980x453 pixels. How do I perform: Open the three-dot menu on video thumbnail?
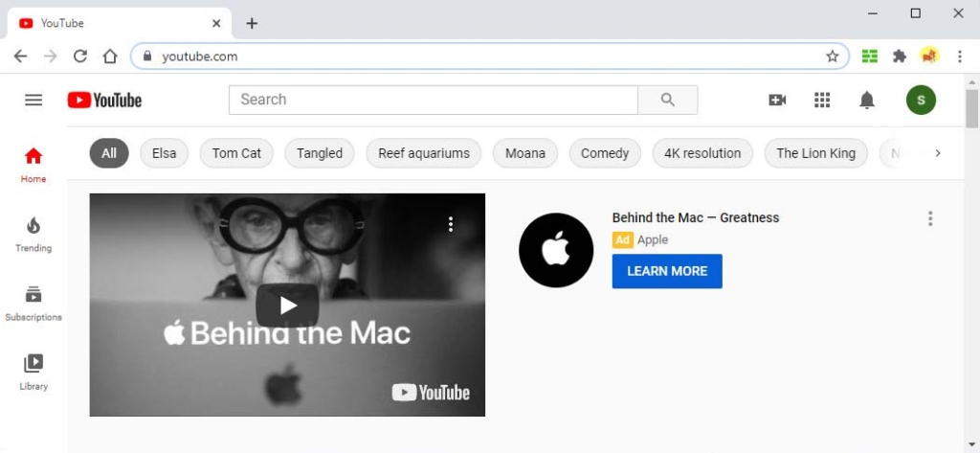pos(451,225)
